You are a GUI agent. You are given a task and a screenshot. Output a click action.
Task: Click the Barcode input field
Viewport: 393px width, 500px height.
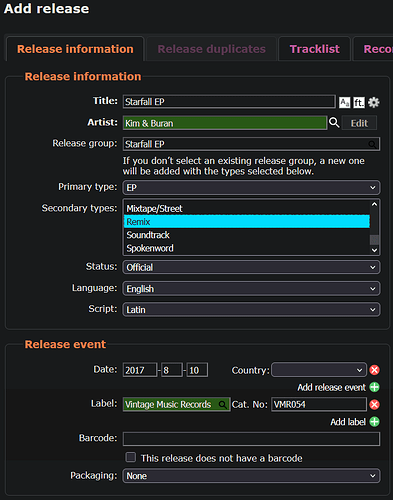[x=251, y=439]
